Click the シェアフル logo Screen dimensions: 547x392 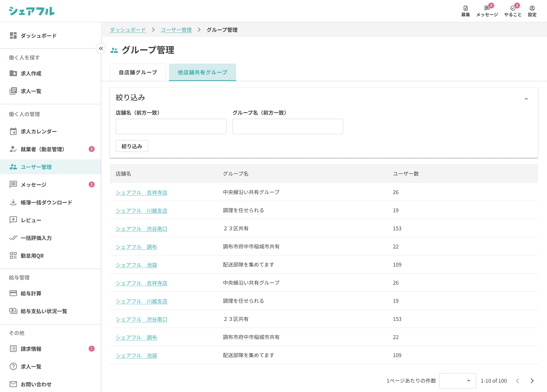click(x=32, y=11)
